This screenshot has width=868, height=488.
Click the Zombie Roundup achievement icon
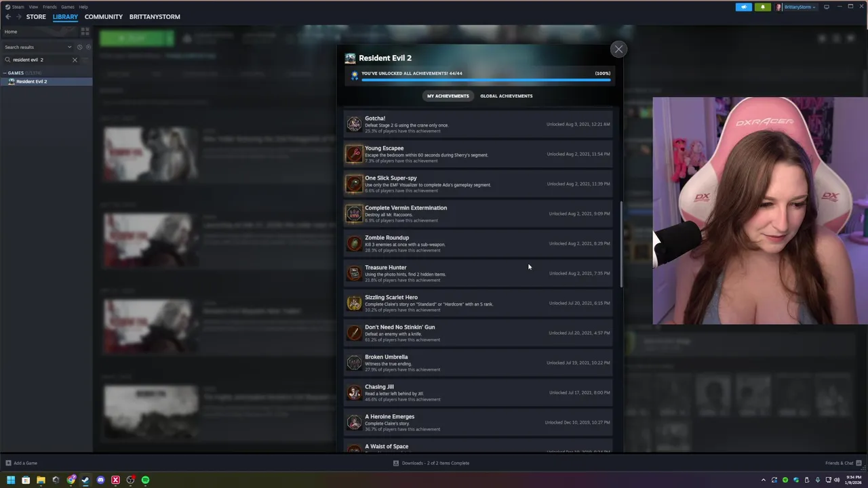point(354,243)
